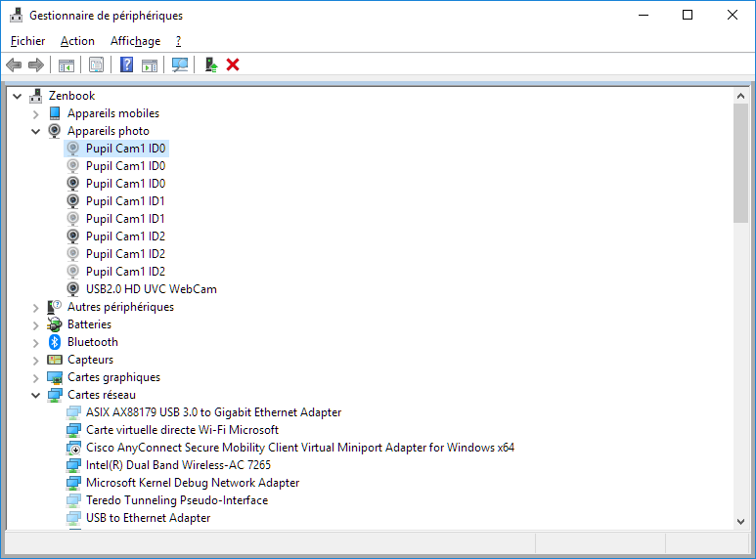Collapse the Zenbook root node

point(18,96)
